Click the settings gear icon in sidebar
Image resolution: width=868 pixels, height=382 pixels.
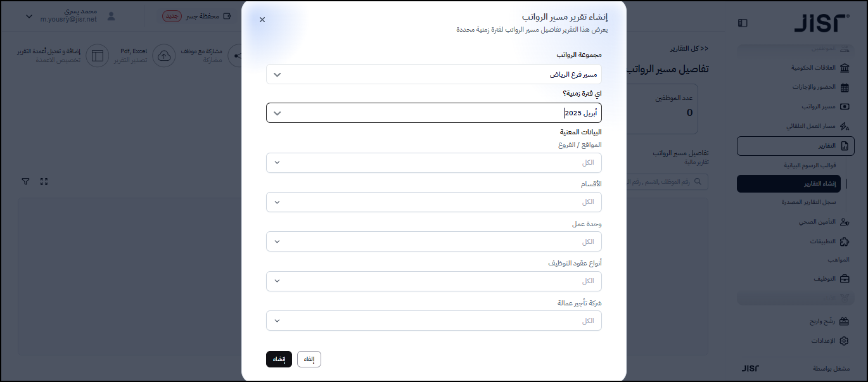click(844, 341)
